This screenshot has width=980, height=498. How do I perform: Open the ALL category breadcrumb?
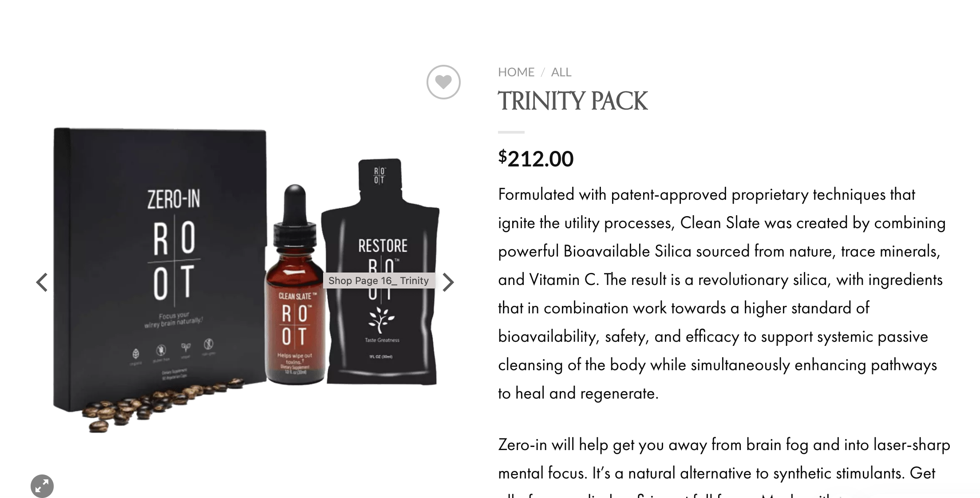point(561,72)
